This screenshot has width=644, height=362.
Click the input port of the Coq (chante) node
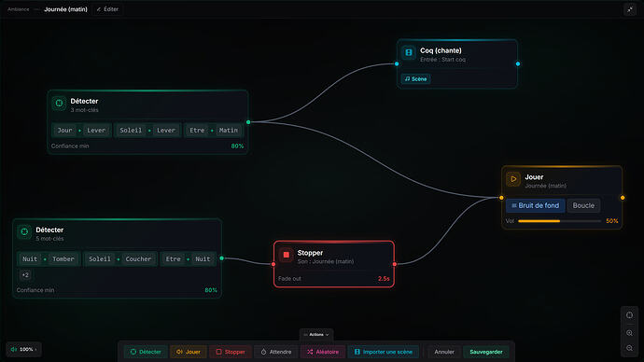click(x=397, y=63)
